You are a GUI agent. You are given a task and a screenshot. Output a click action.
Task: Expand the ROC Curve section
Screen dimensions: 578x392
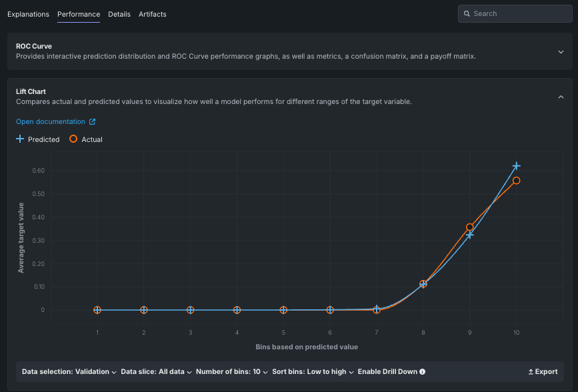561,51
